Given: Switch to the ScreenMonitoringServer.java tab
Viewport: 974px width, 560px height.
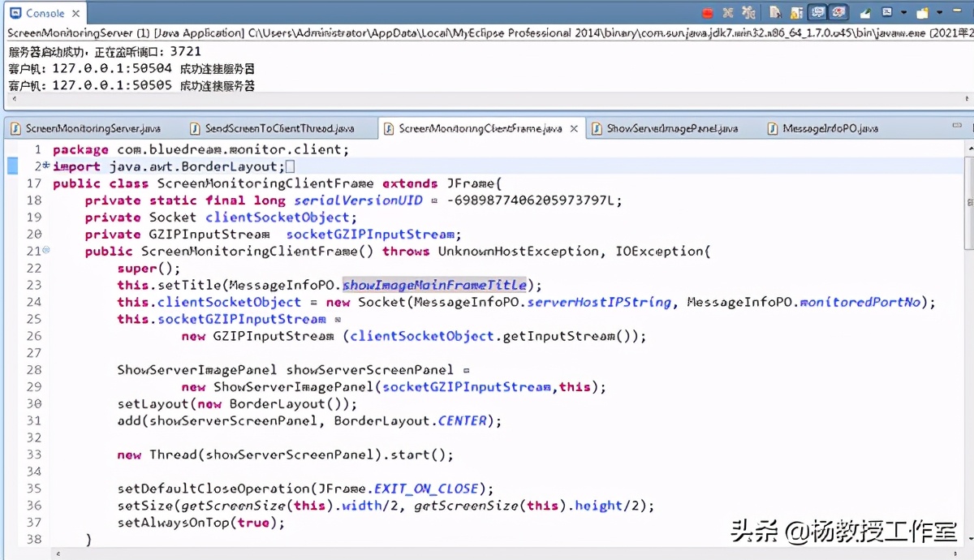Looking at the screenshot, I should pyautogui.click(x=92, y=128).
